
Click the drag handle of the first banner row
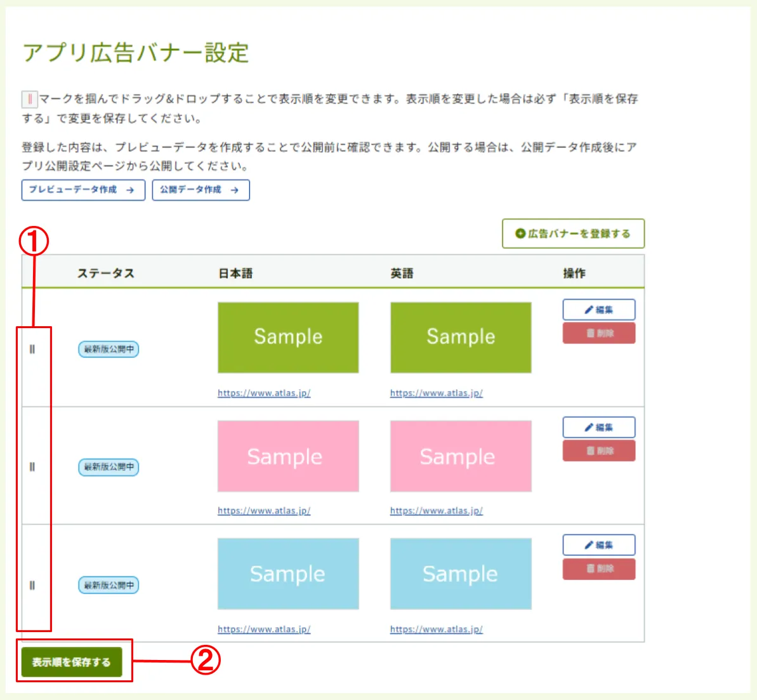(x=33, y=348)
